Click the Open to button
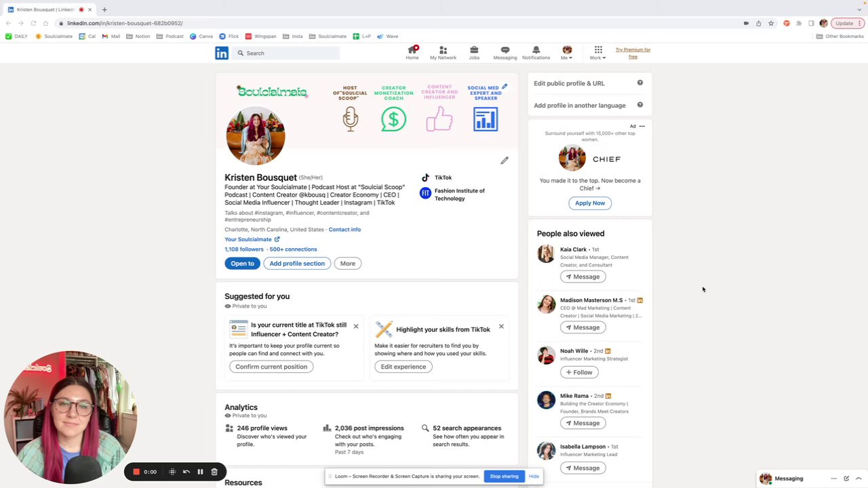 point(242,264)
